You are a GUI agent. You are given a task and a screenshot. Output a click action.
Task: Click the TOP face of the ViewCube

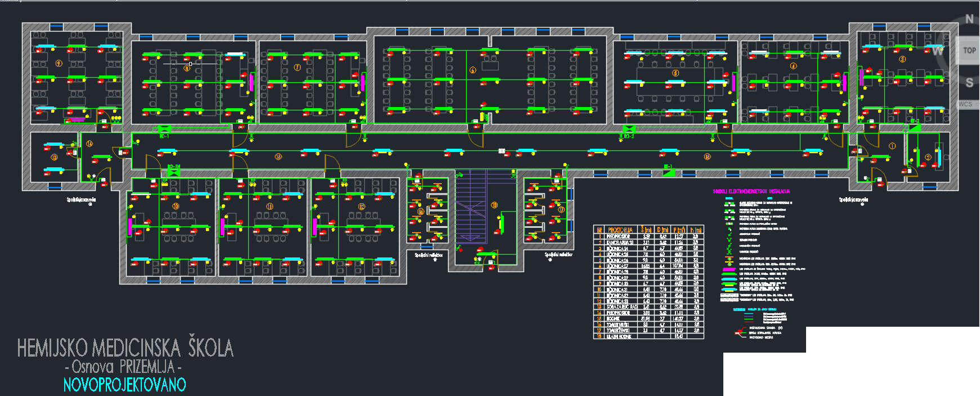click(x=969, y=51)
